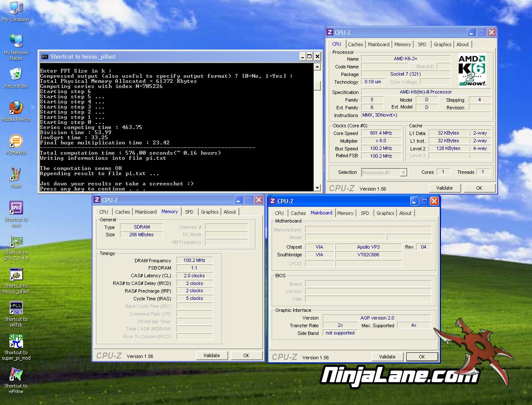Click the CPU-Z title icon of Memory window

(x=97, y=200)
